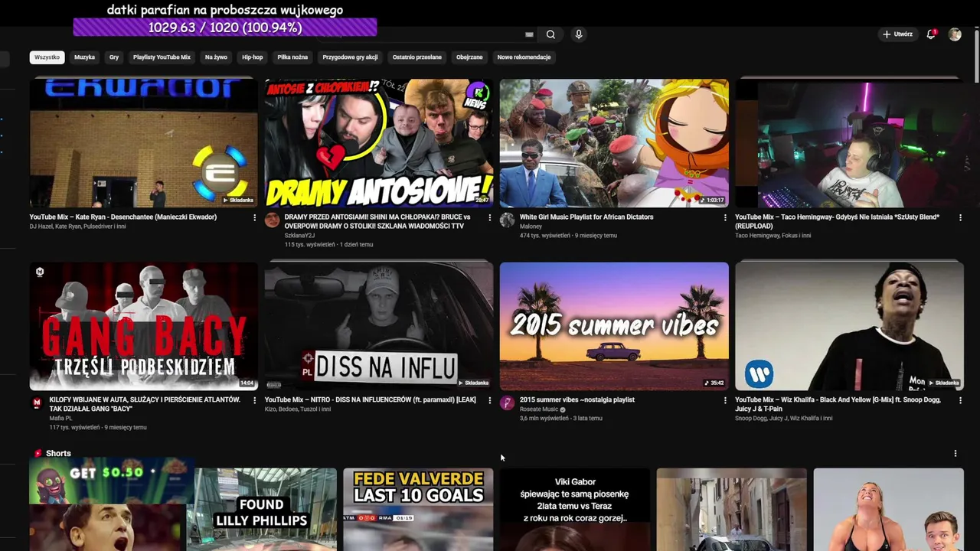Play the 2015 summer vibes thumbnail
Screen dimensions: 980x551
614,326
